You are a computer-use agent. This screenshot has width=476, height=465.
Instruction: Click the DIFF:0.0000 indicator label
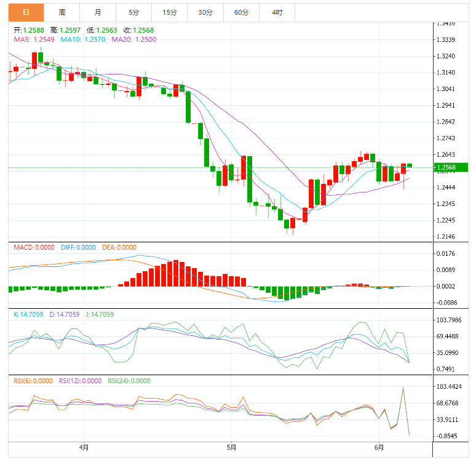(x=78, y=247)
